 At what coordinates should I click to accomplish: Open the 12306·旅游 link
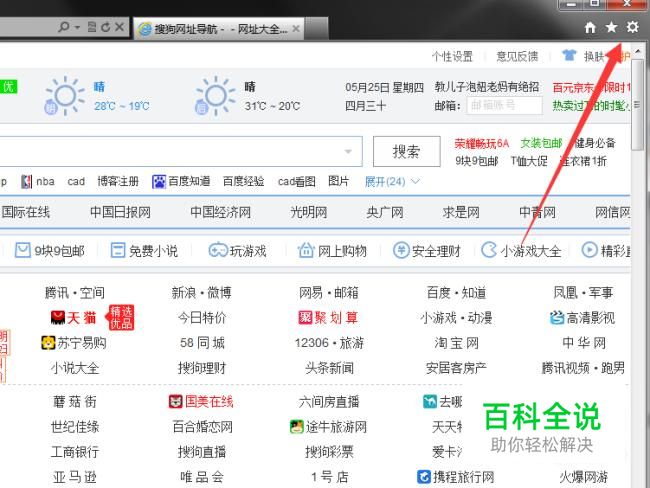(x=329, y=343)
